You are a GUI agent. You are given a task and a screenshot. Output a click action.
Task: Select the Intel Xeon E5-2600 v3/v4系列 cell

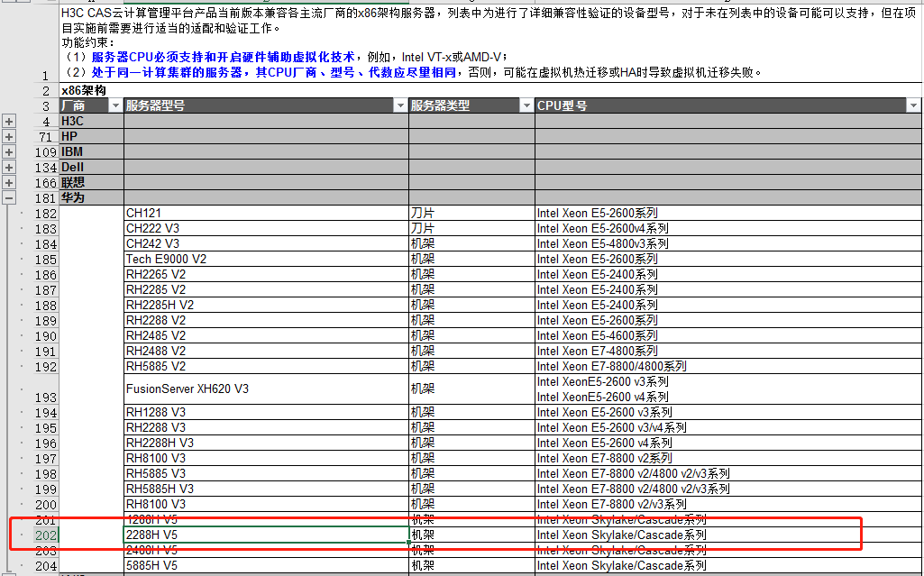tap(728, 427)
